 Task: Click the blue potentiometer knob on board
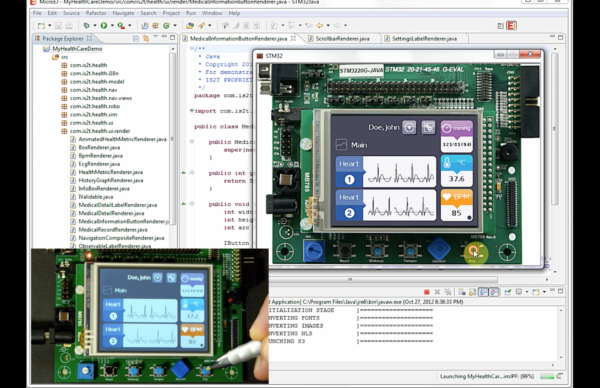(x=314, y=251)
